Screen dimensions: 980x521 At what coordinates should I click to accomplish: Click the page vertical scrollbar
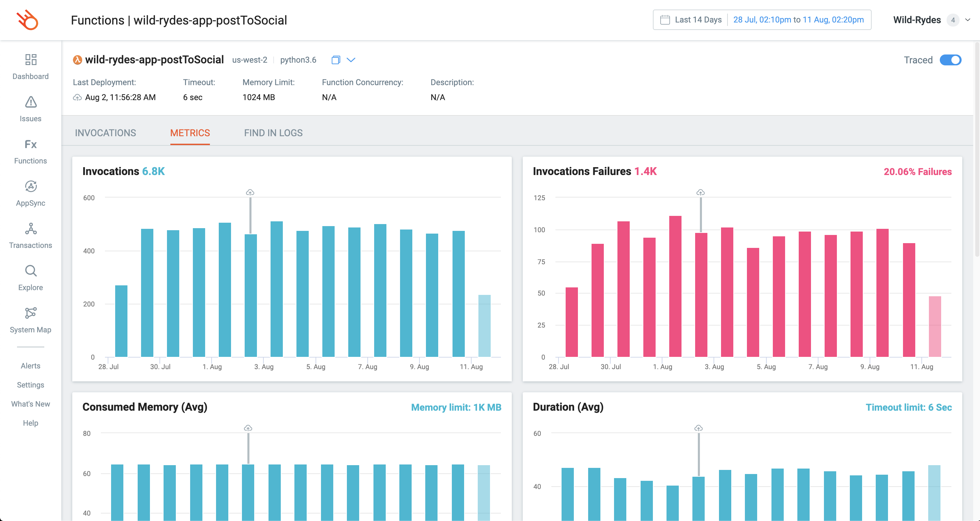coord(977,152)
